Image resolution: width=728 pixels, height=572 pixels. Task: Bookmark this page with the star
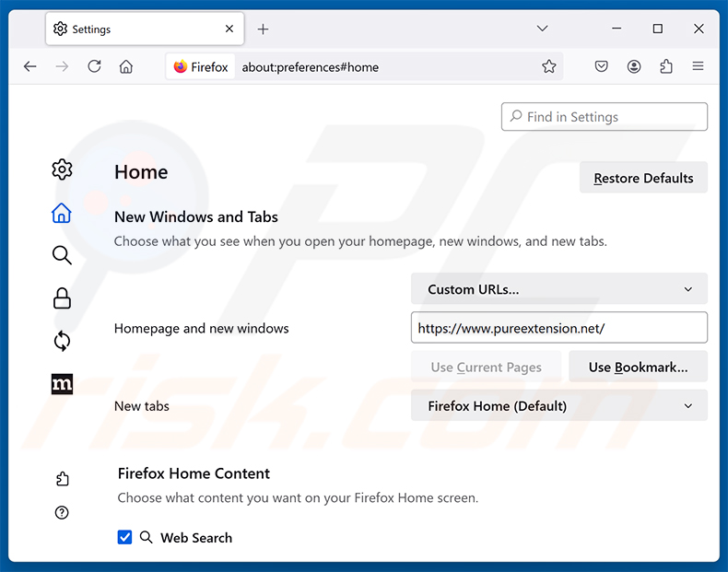(549, 67)
